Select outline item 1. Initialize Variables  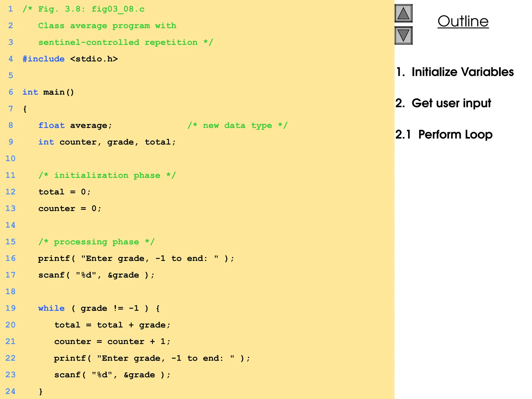[x=455, y=72]
